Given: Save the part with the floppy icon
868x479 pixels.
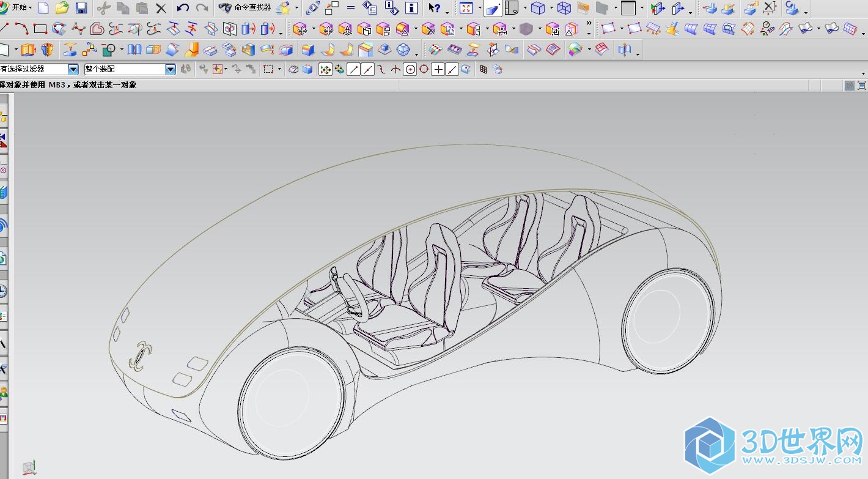Looking at the screenshot, I should [x=81, y=8].
